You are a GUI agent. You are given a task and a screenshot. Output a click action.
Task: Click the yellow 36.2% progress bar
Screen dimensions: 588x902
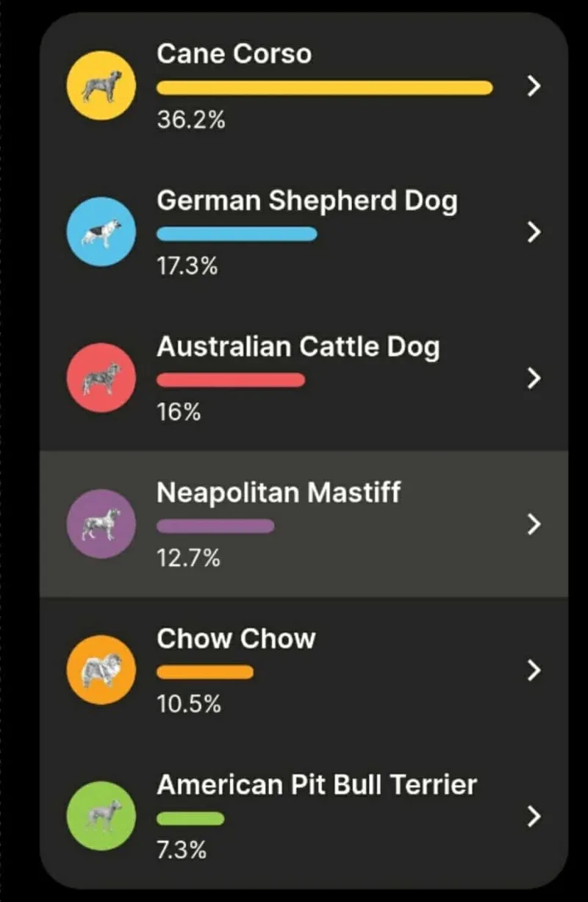(324, 88)
